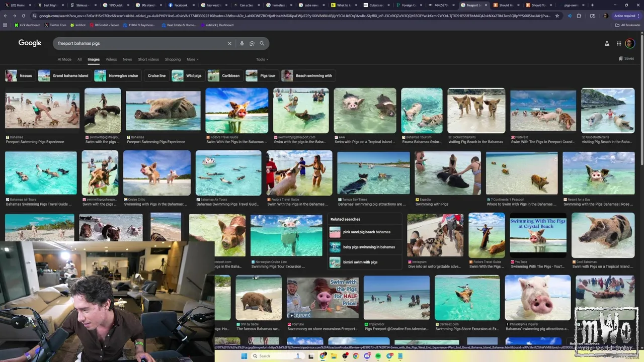Go back using browser back arrow
Screen dimensions: 644x362
(6, 16)
